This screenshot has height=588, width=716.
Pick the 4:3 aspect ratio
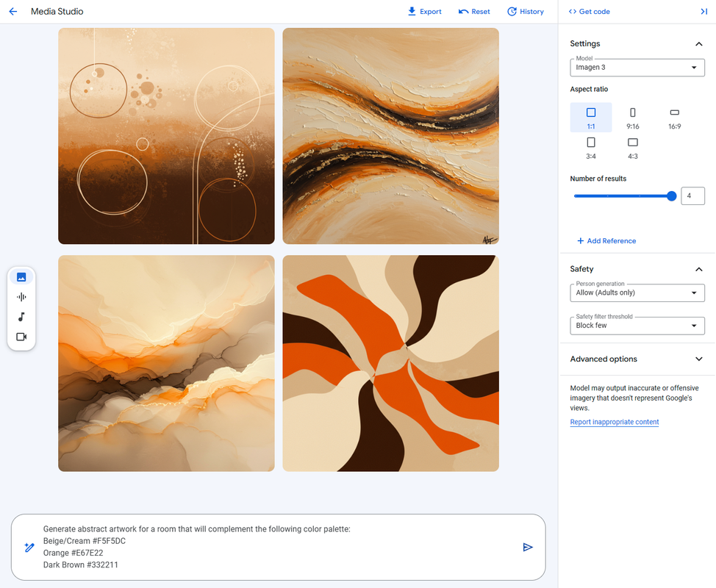pos(632,148)
